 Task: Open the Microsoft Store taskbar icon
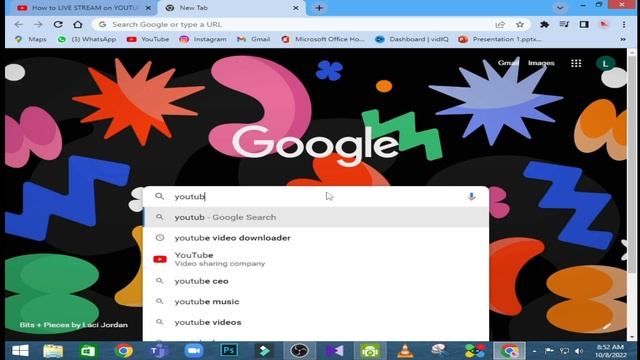coord(88,351)
